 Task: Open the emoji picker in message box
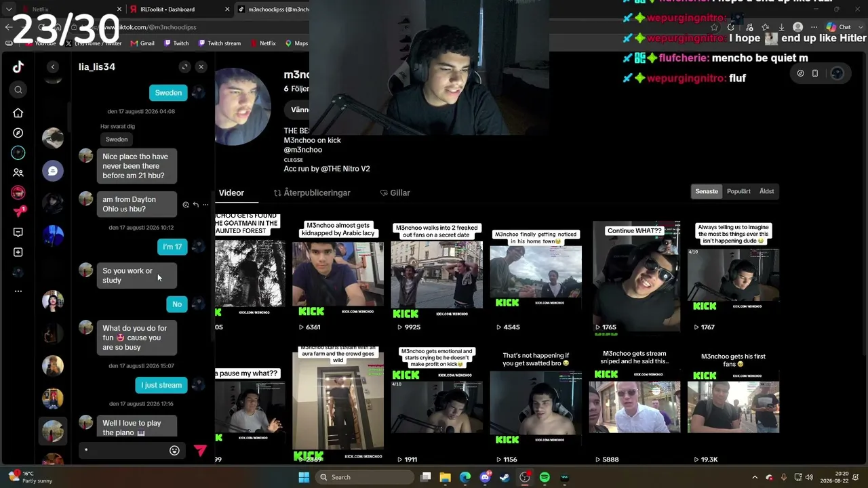pyautogui.click(x=174, y=451)
